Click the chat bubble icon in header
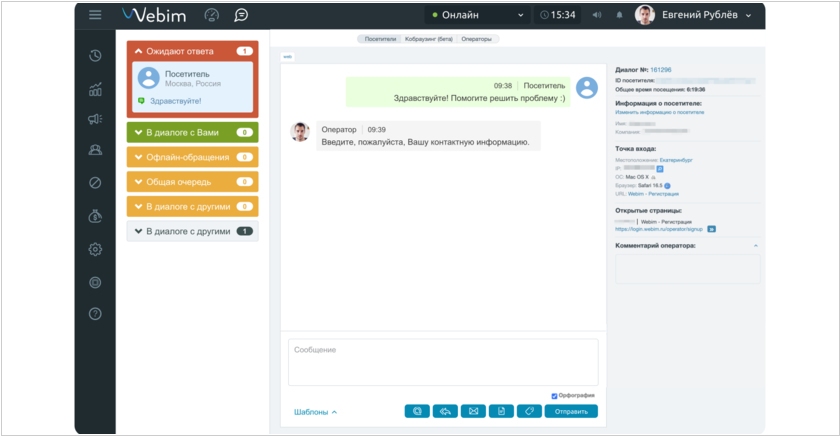This screenshot has width=840, height=436. pos(241,15)
